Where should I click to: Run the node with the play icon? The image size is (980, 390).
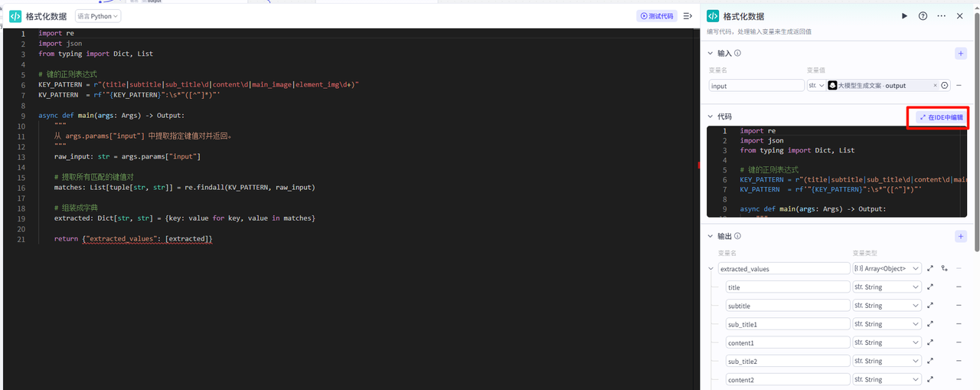tap(904, 16)
